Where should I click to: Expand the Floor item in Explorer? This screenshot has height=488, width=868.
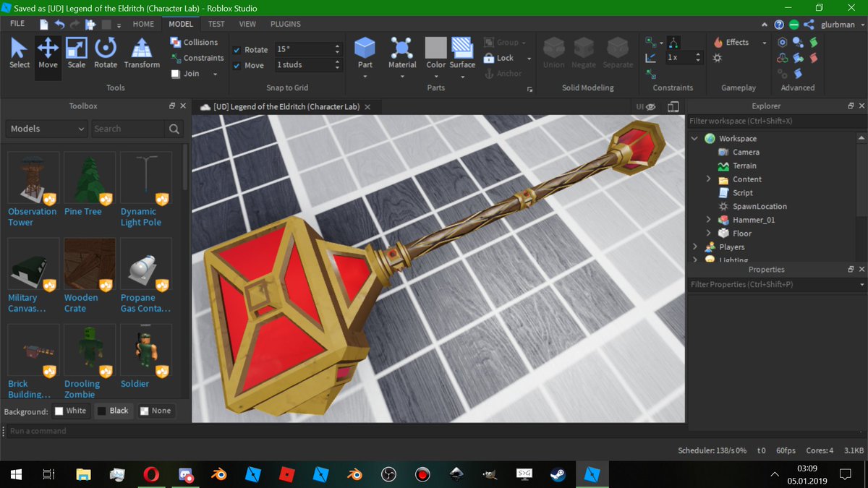[709, 234]
